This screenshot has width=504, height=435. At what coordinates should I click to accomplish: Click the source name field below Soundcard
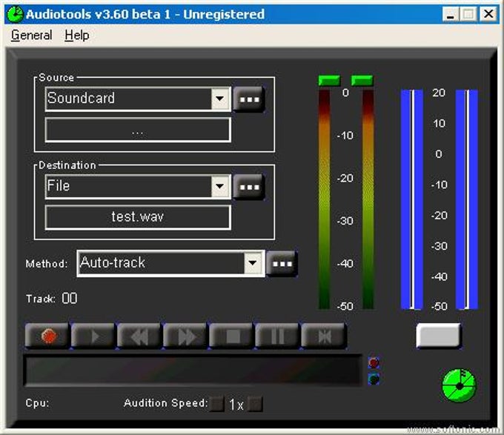coord(138,130)
